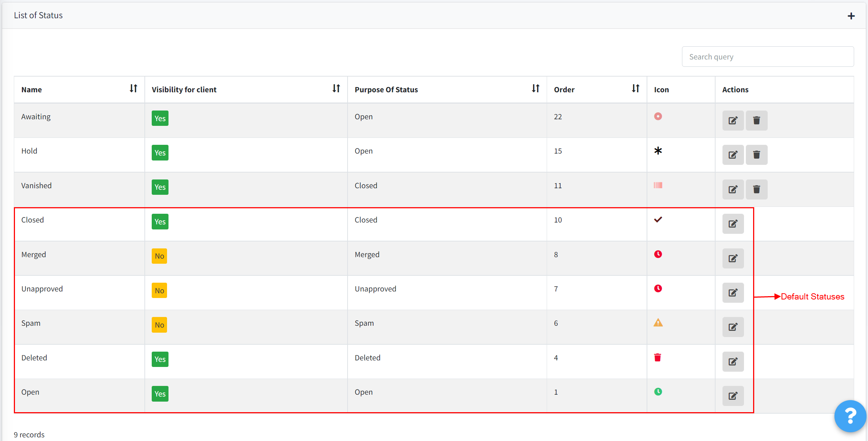Toggle the Yes visibility badge for Awaiting

160,118
